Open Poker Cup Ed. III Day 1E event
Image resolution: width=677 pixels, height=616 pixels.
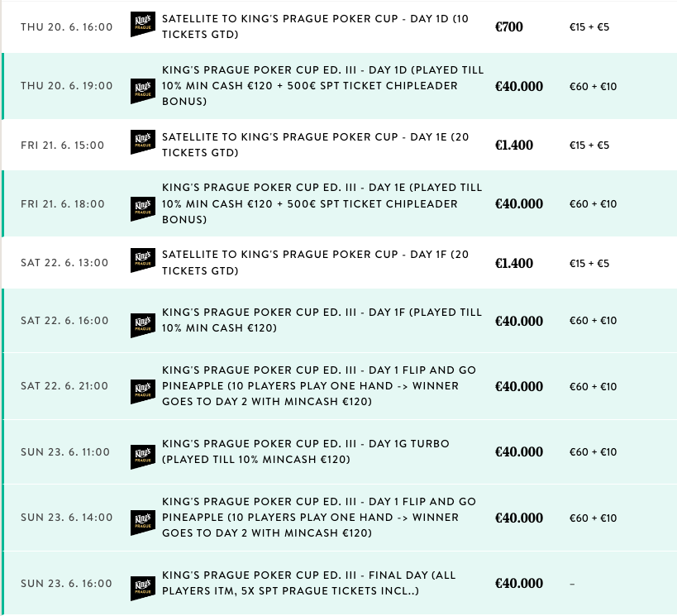(x=322, y=203)
